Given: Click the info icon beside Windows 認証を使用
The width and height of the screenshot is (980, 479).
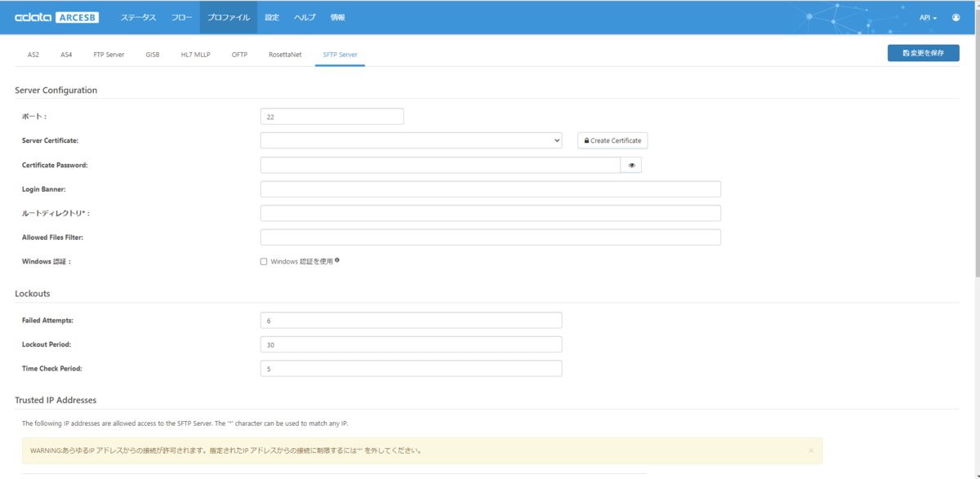Looking at the screenshot, I should pos(337,261).
